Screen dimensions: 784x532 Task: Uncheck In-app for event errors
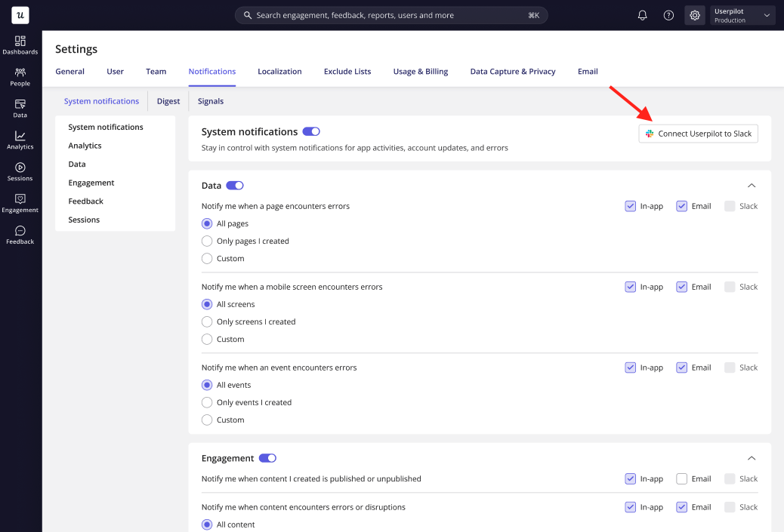tap(630, 367)
